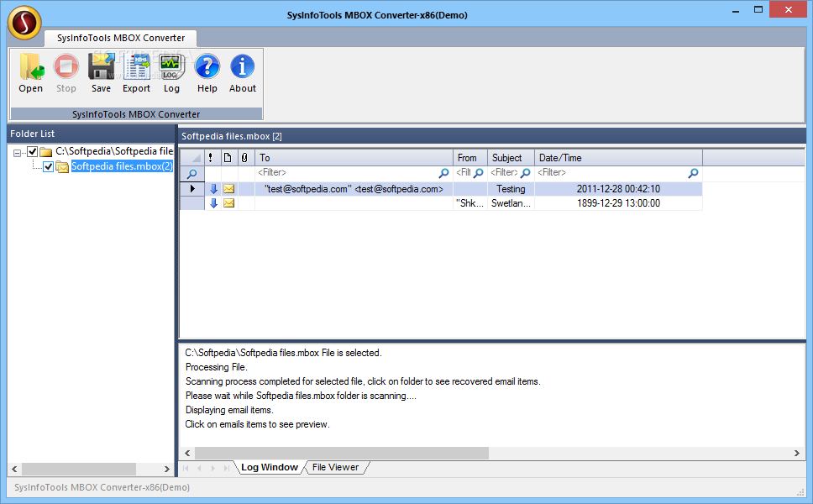This screenshot has width=813, height=504.
Task: Click the importance exclamation column header
Action: (211, 158)
